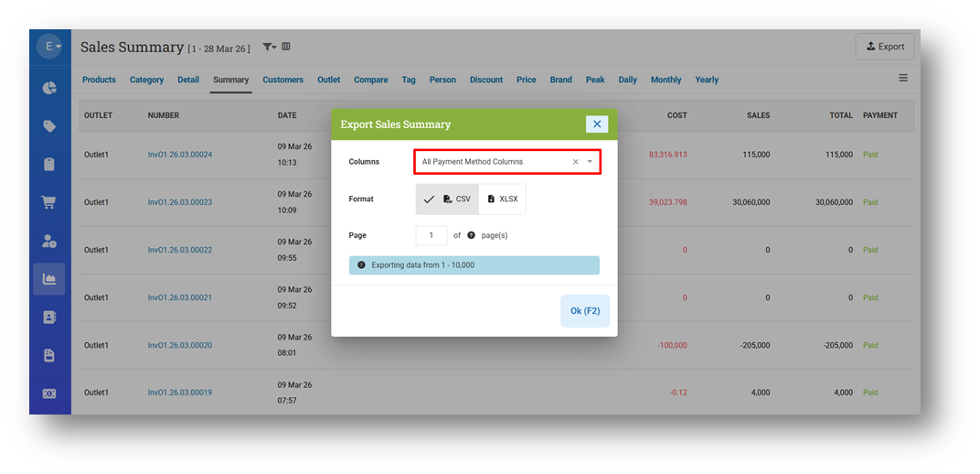
Task: Open the Price tab
Action: [x=527, y=80]
